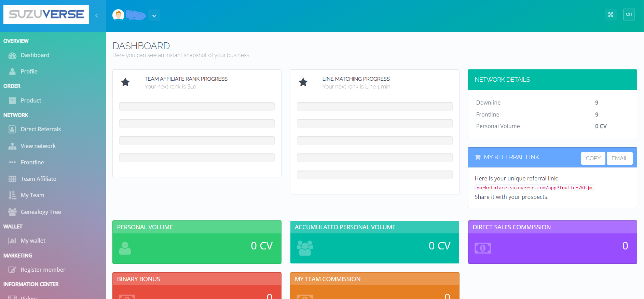Click the fullscreen expand icon
This screenshot has height=299, width=644.
pyautogui.click(x=611, y=14)
